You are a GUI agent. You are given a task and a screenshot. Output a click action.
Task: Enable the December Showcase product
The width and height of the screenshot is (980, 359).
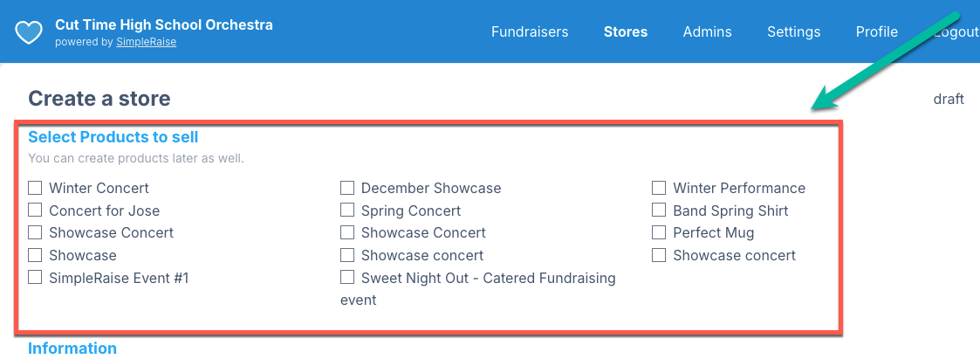click(x=346, y=188)
